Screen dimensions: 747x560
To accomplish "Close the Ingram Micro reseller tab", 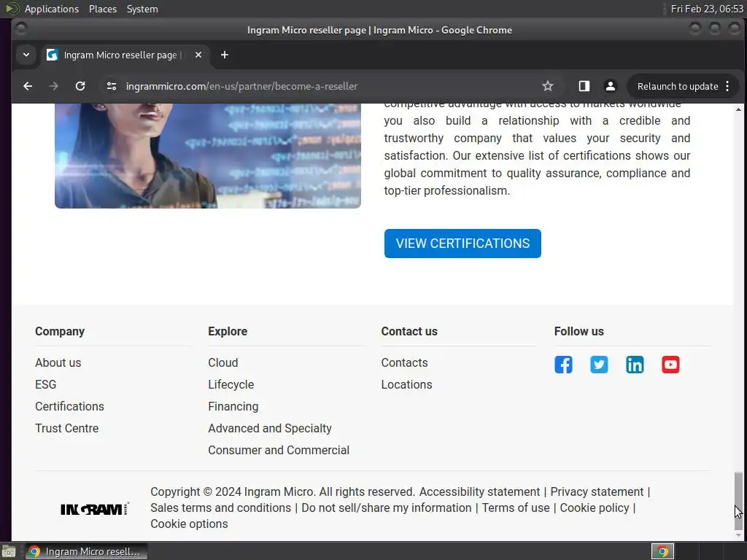I will [x=198, y=55].
